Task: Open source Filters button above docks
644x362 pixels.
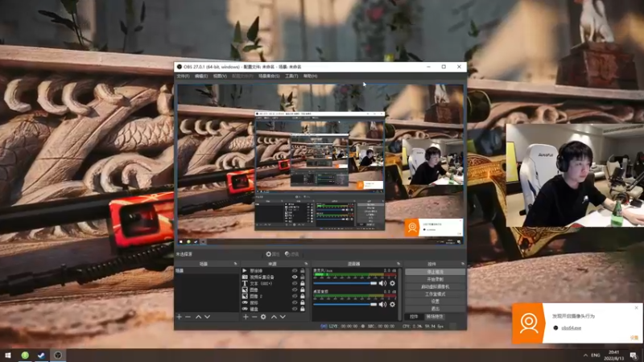Action: tap(292, 254)
